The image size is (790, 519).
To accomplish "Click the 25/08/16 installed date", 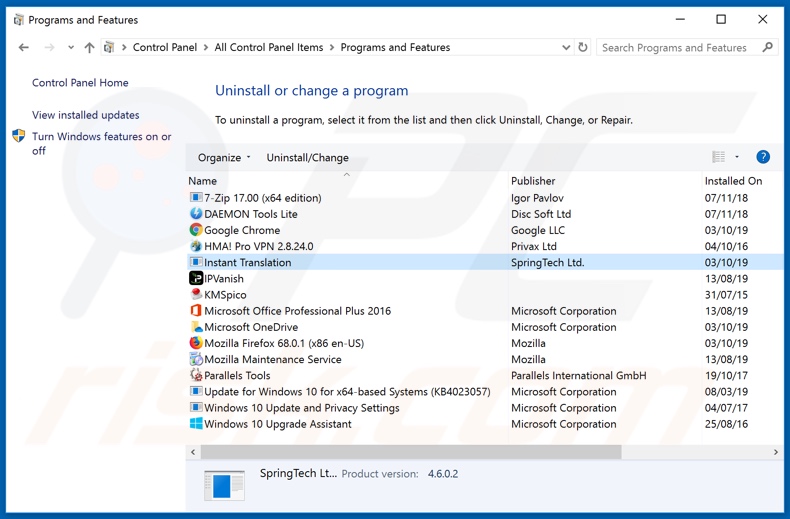I will pyautogui.click(x=726, y=423).
